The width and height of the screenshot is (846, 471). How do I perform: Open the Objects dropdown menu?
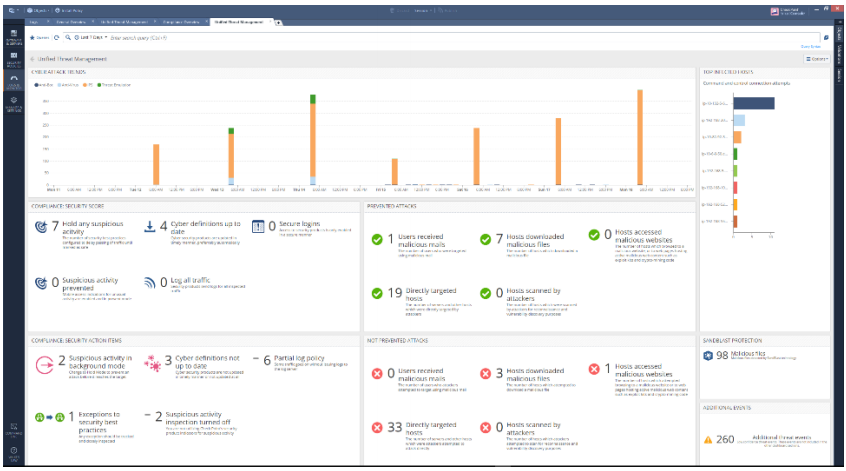37,11
